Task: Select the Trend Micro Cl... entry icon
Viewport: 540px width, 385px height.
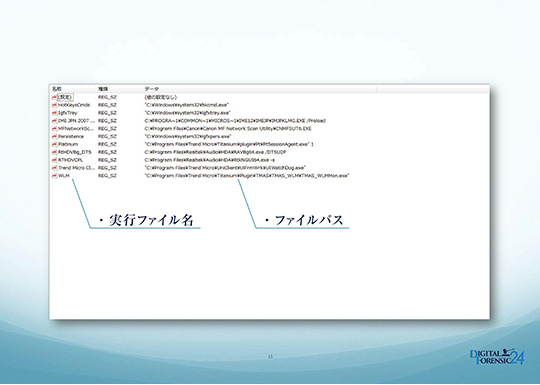Action: pyautogui.click(x=54, y=168)
